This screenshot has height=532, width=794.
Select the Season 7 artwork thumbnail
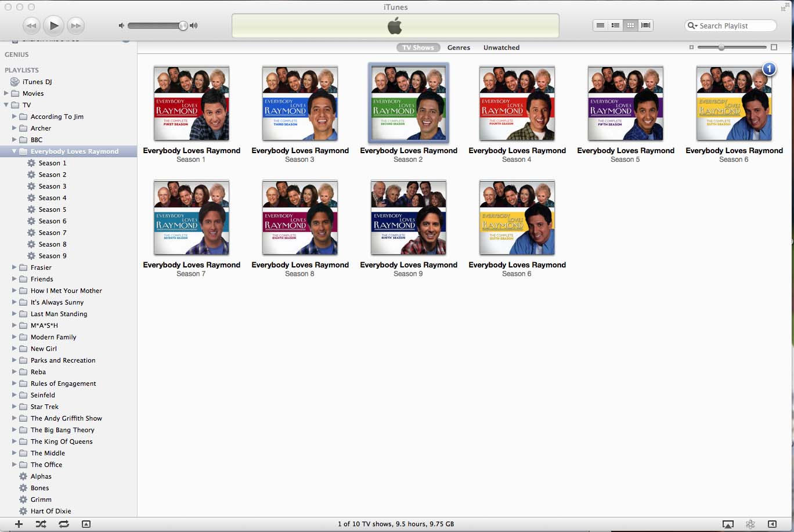192,217
